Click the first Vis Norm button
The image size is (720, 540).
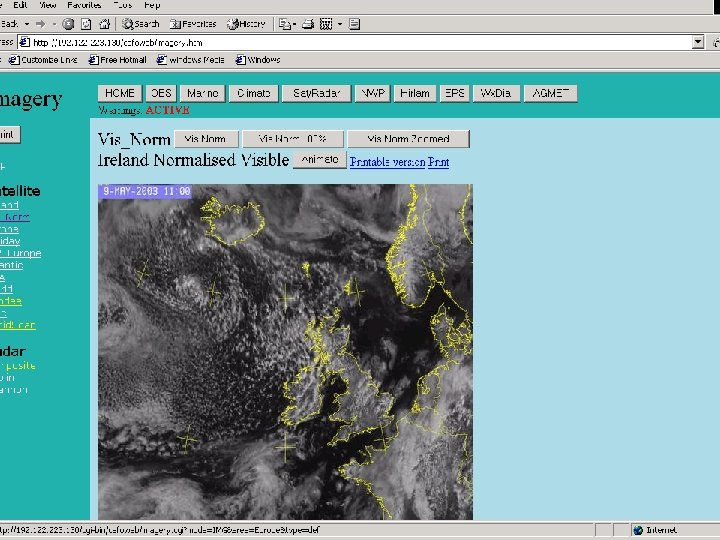pos(206,139)
